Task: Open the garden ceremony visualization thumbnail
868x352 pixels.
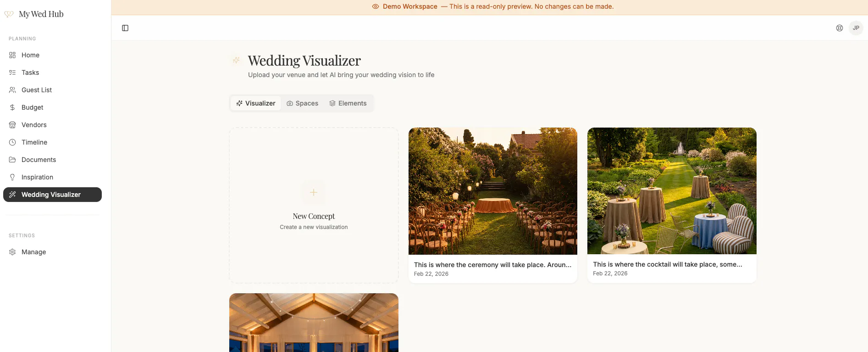Action: coord(493,191)
